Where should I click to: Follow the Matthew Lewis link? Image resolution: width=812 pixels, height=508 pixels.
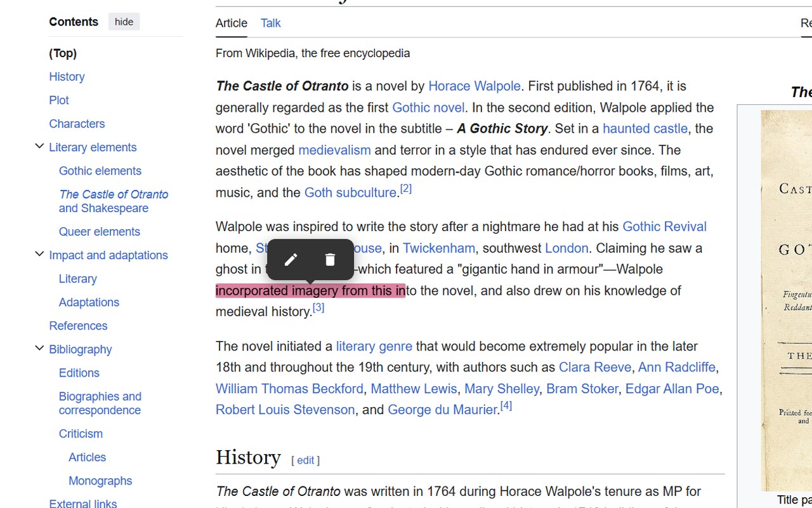point(414,389)
